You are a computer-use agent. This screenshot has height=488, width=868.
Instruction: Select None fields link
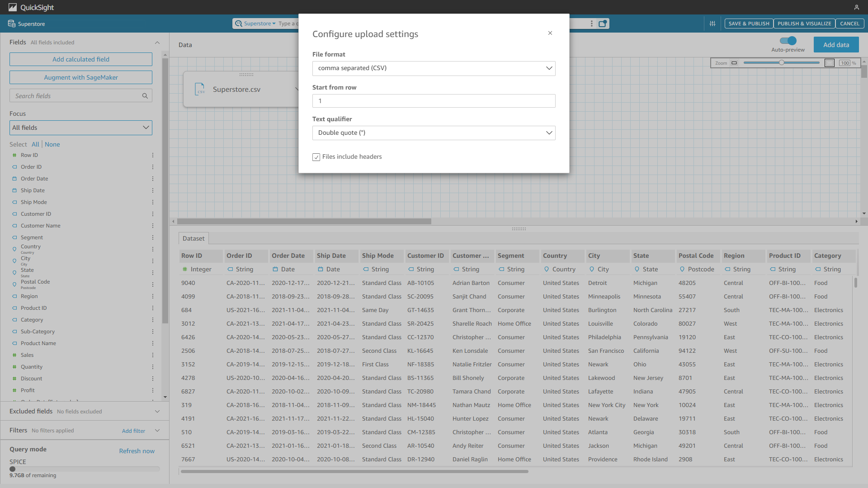(52, 144)
